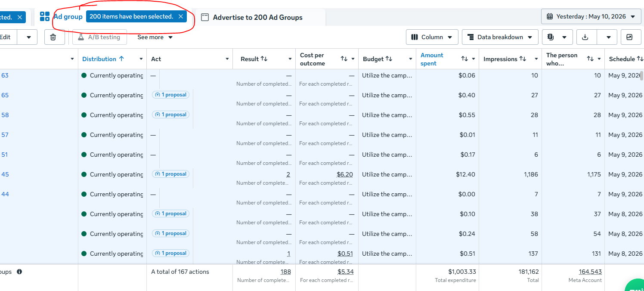Open 1 proposal badge in row 65
This screenshot has width=644, height=291.
[x=170, y=95]
